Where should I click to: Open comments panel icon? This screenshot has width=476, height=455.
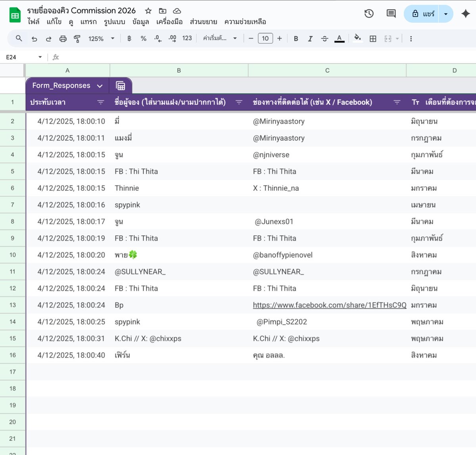pos(391,14)
